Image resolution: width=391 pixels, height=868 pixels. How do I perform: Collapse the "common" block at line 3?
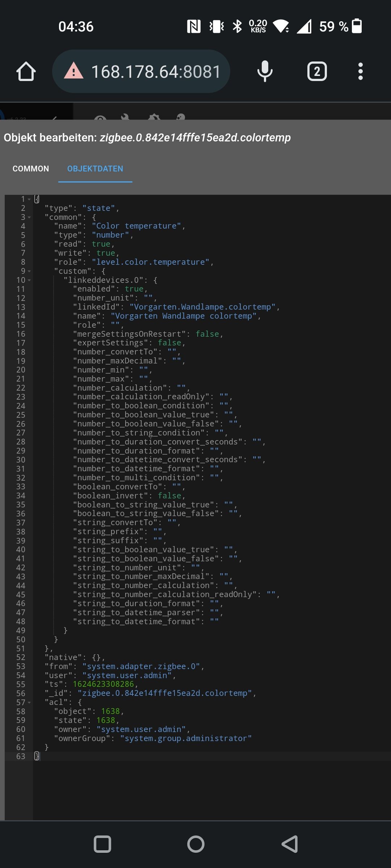29,217
